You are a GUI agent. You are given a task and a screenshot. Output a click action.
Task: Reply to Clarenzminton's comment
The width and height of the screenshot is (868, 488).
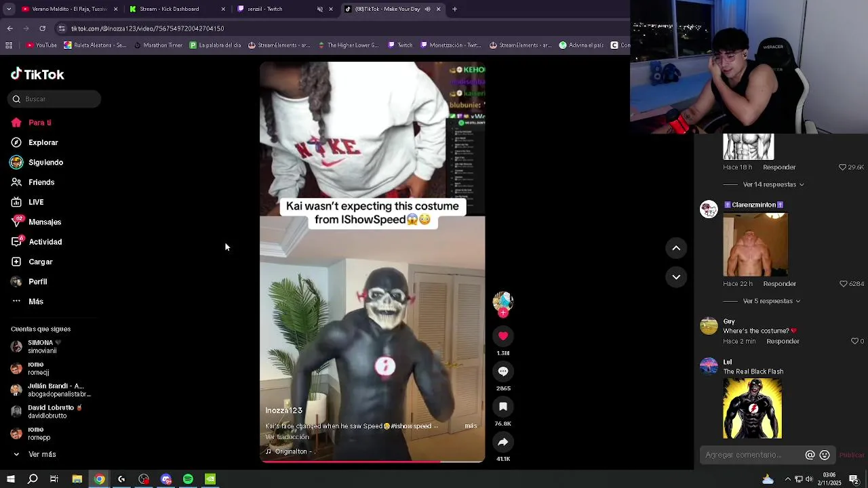779,283
